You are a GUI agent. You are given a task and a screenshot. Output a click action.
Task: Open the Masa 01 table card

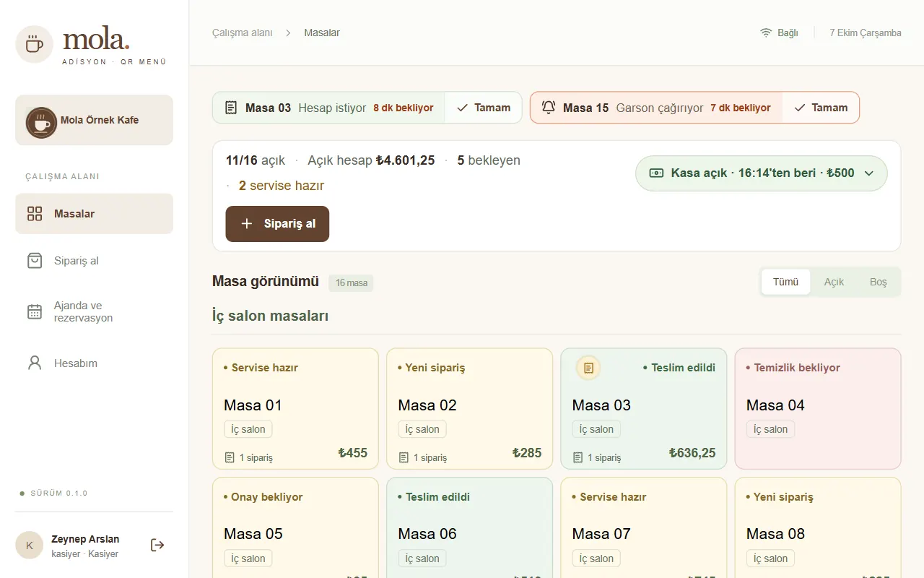(295, 408)
